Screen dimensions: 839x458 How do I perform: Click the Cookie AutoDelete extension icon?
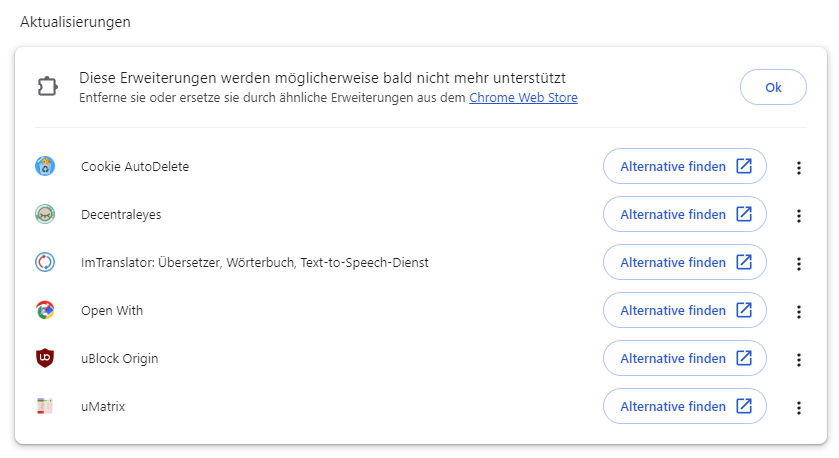(x=45, y=167)
